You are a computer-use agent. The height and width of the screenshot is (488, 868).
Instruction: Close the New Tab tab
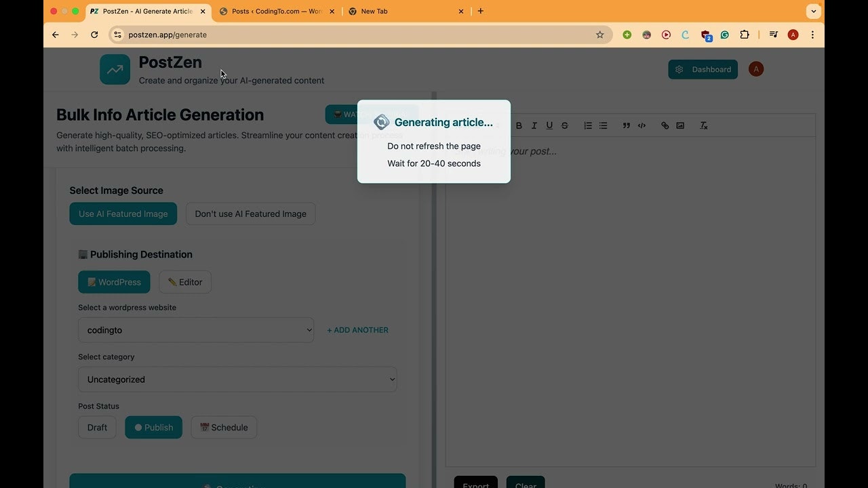click(461, 11)
